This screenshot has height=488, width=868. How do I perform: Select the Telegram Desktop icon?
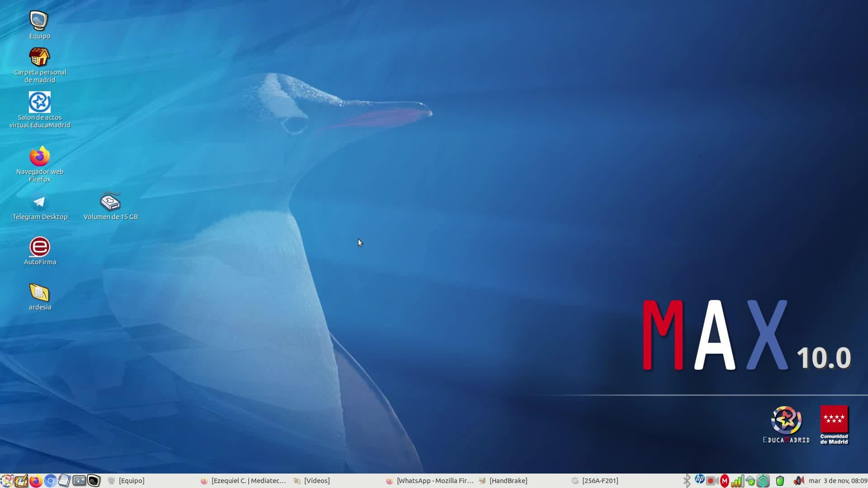point(40,207)
